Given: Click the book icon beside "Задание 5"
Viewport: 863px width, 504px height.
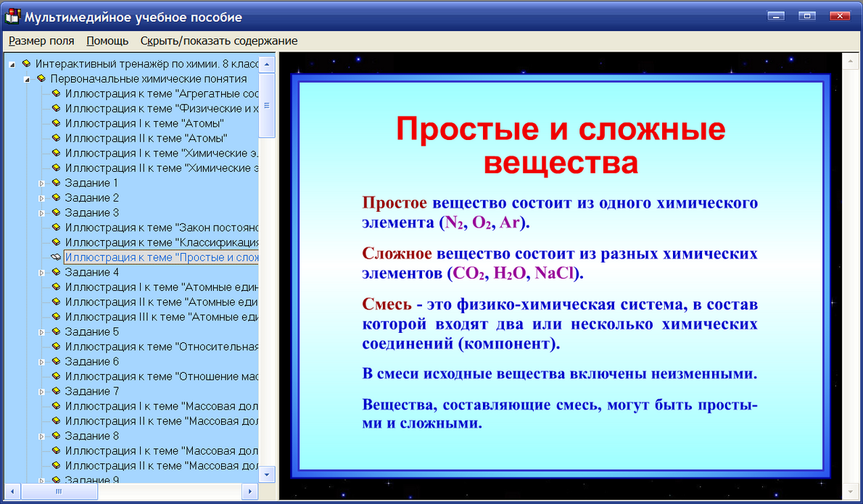Looking at the screenshot, I should tap(56, 331).
